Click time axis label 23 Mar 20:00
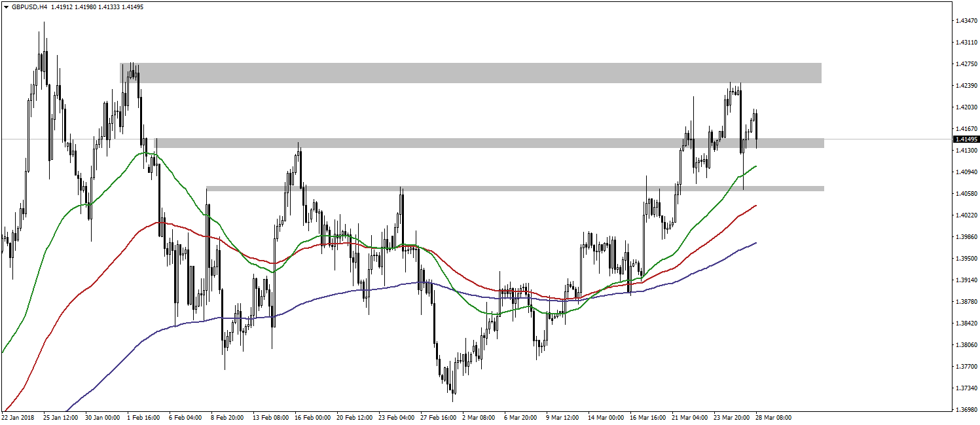The image size is (980, 425). [732, 417]
